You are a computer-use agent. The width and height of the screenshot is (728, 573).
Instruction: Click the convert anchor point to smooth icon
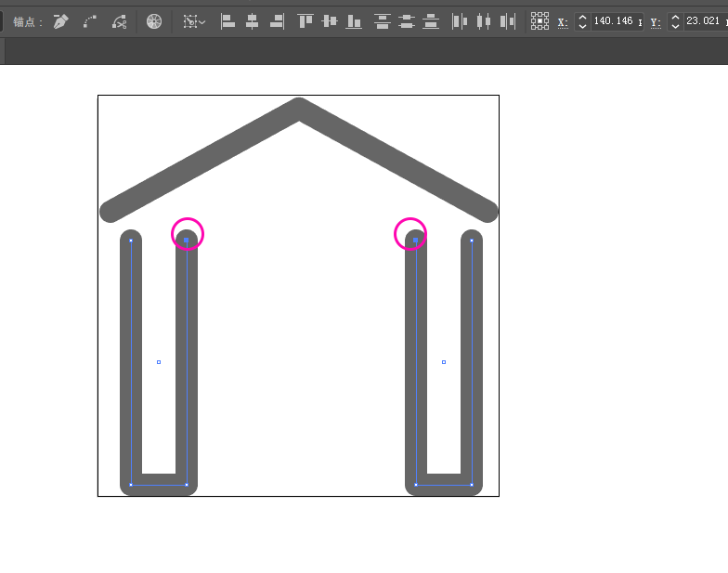[x=90, y=21]
